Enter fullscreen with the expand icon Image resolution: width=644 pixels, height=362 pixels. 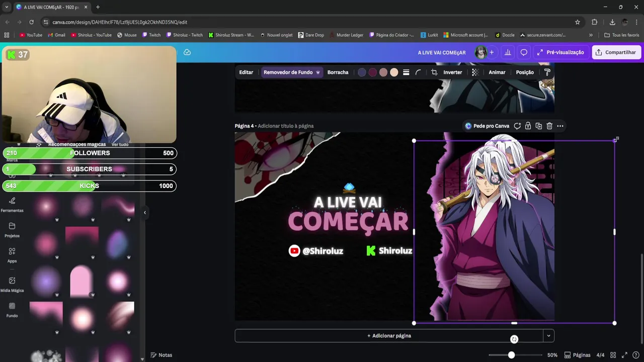coord(624,355)
